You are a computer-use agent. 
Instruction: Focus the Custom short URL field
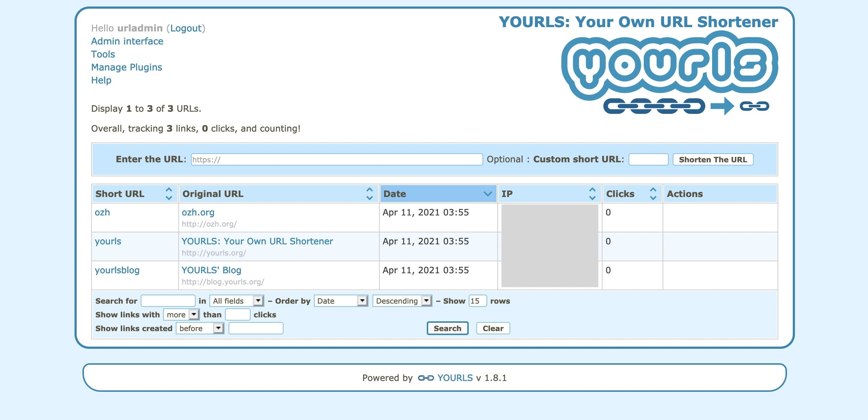pyautogui.click(x=648, y=159)
